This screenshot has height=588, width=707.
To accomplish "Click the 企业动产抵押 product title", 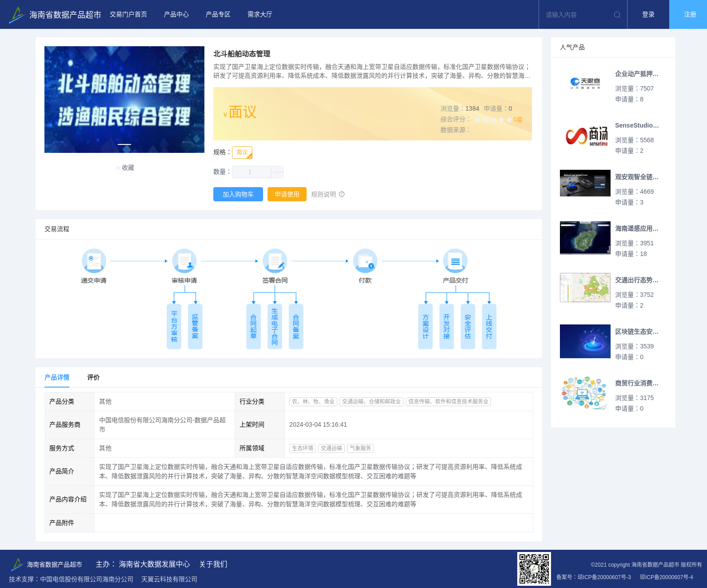I will (637, 74).
